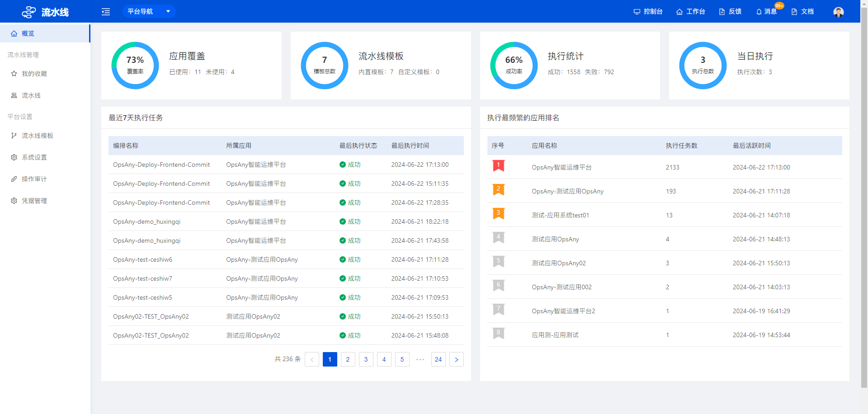Select current page 1 button

330,359
